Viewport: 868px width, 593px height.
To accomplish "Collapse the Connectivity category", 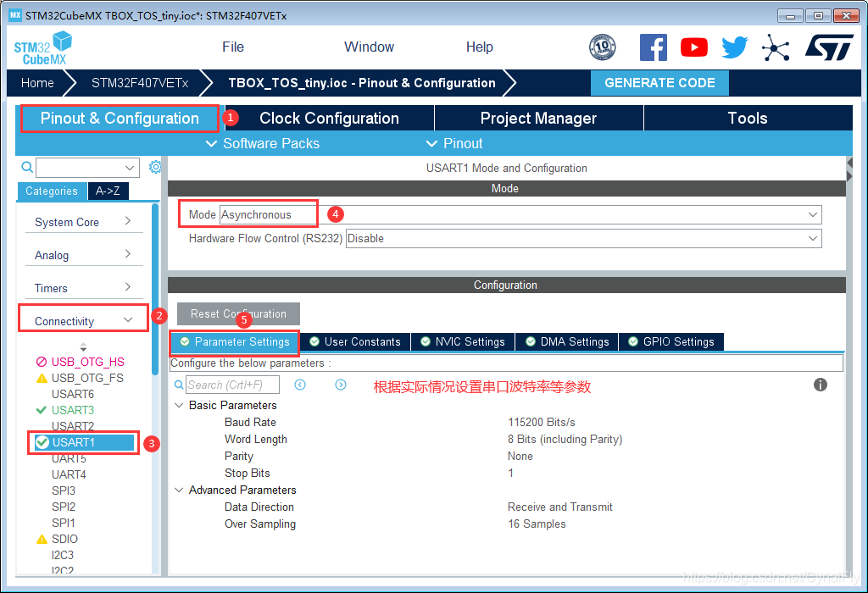I will [x=84, y=321].
